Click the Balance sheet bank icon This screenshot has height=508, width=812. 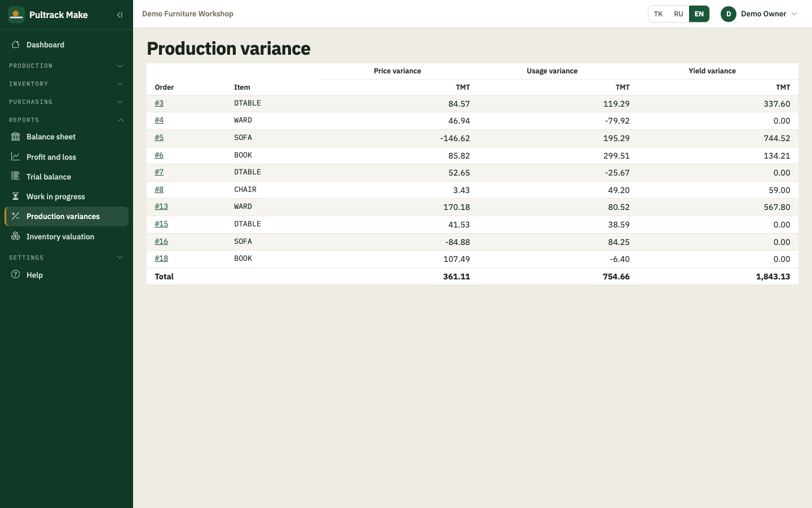click(16, 137)
